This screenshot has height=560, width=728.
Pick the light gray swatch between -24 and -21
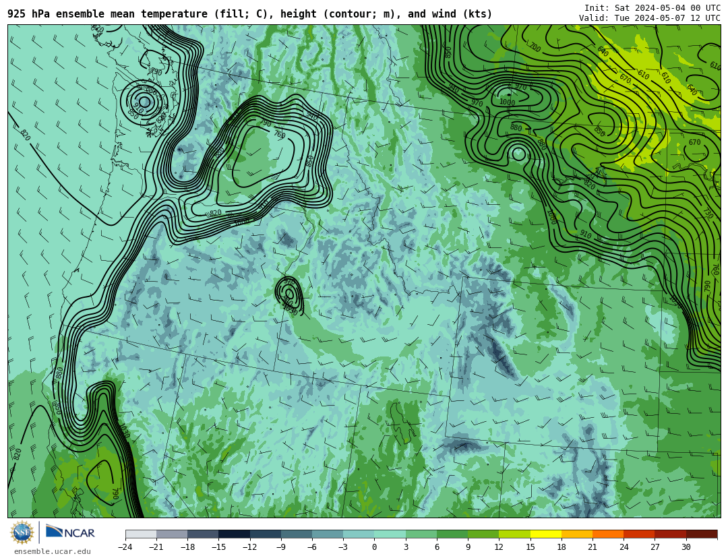point(141,534)
